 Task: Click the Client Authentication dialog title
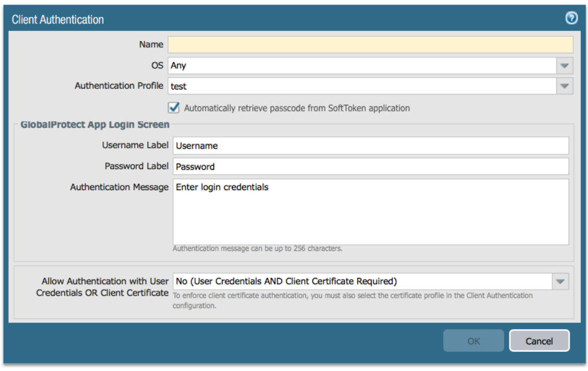pyautogui.click(x=58, y=20)
